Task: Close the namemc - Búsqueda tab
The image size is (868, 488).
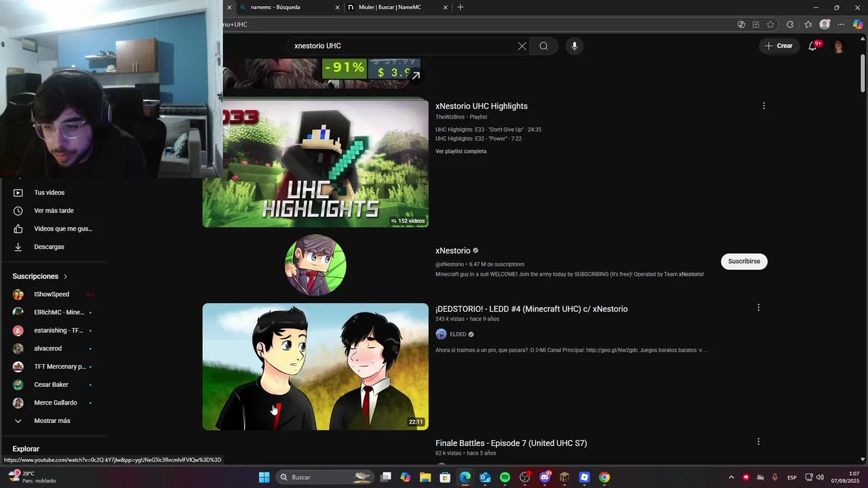Action: [x=337, y=7]
